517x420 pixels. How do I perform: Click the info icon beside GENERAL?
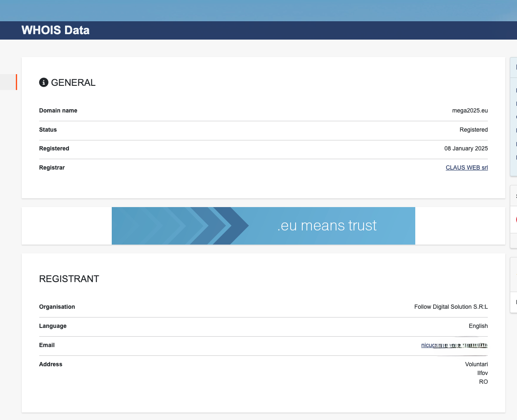pos(43,82)
